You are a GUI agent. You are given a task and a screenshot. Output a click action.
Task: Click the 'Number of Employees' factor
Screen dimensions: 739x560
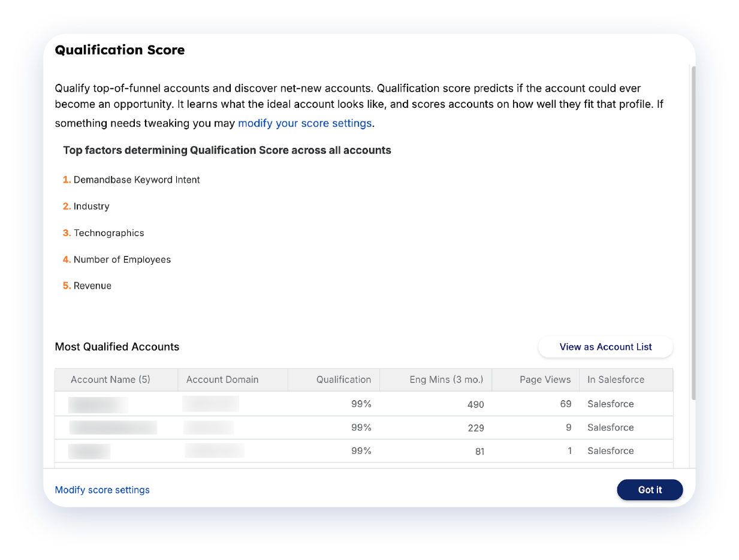pyautogui.click(x=122, y=259)
